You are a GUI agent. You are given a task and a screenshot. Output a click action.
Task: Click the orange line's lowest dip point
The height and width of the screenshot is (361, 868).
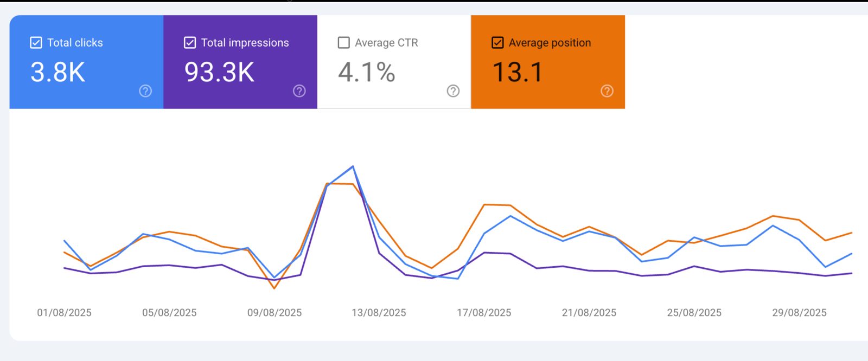(275, 288)
